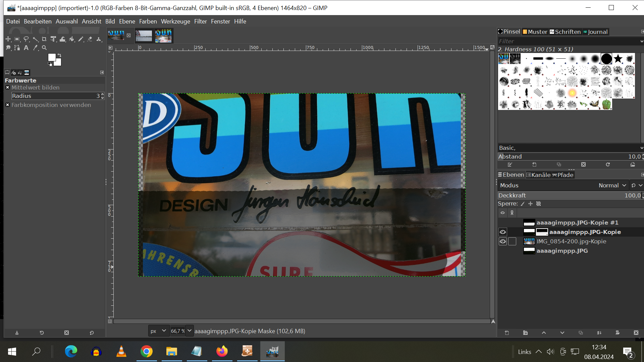Open the Bearbeiten menu

38,21
